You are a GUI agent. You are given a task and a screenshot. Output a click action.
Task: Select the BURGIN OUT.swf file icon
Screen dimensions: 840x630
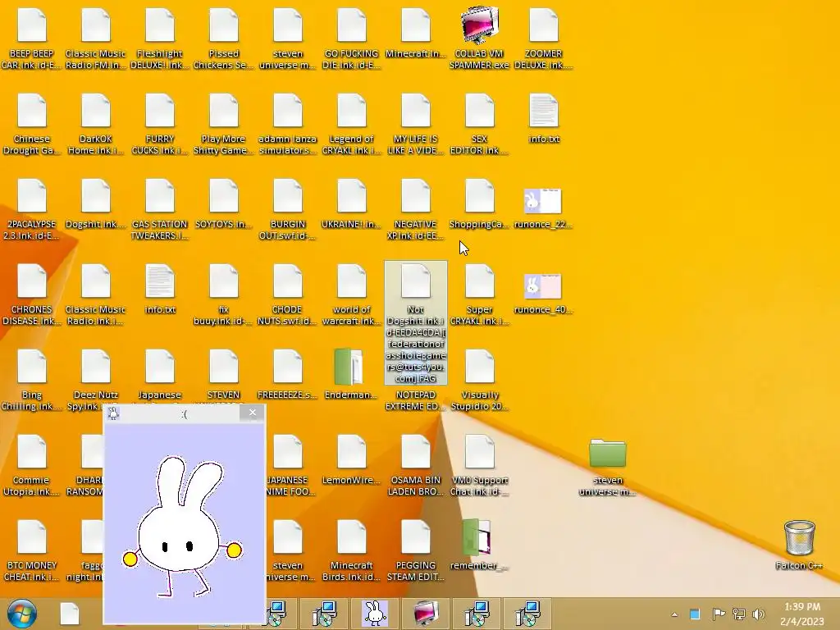pyautogui.click(x=288, y=209)
